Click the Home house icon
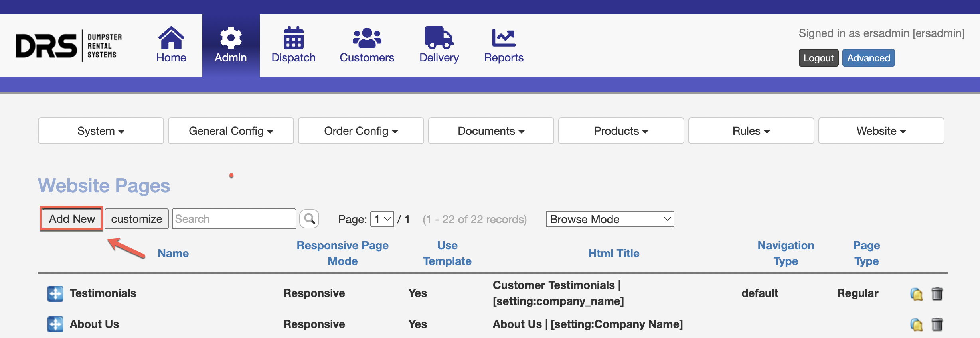The image size is (980, 338). 171,38
